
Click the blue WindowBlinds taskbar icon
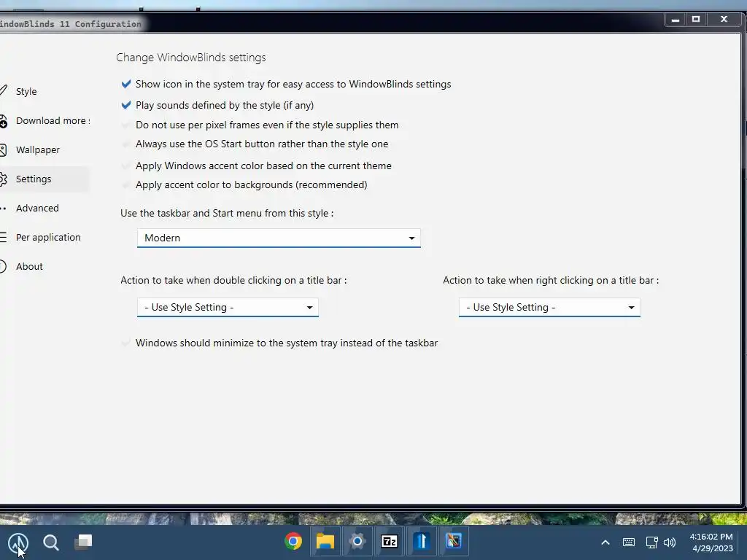tap(422, 542)
